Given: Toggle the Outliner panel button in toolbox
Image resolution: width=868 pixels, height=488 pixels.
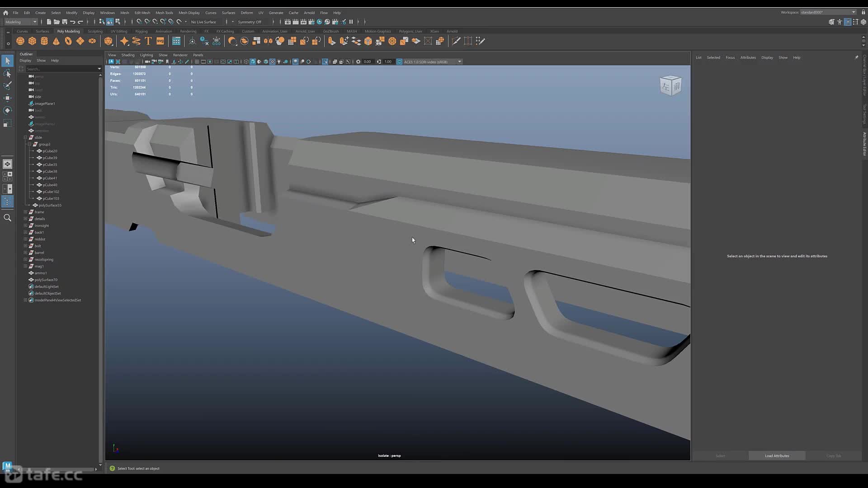Looking at the screenshot, I should click(7, 202).
